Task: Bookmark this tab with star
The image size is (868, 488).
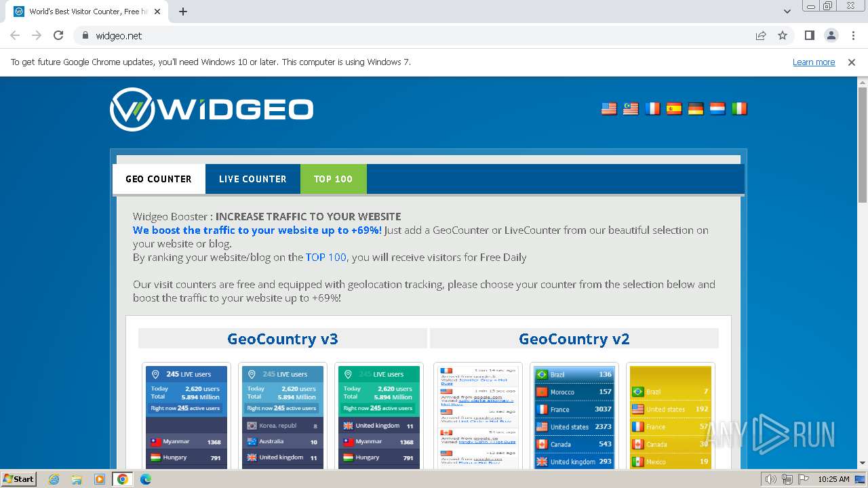Action: point(783,35)
